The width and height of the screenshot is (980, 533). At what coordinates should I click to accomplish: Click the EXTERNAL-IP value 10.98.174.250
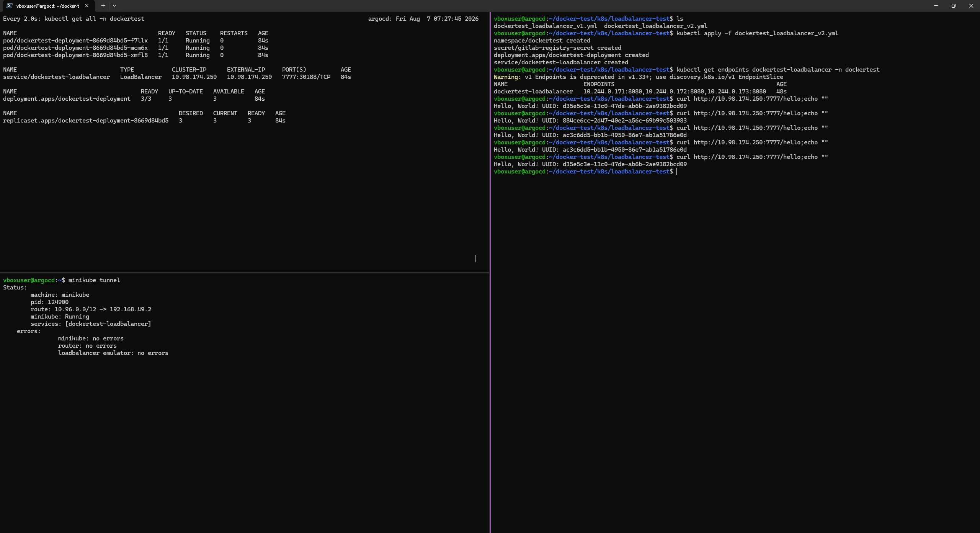(x=249, y=77)
